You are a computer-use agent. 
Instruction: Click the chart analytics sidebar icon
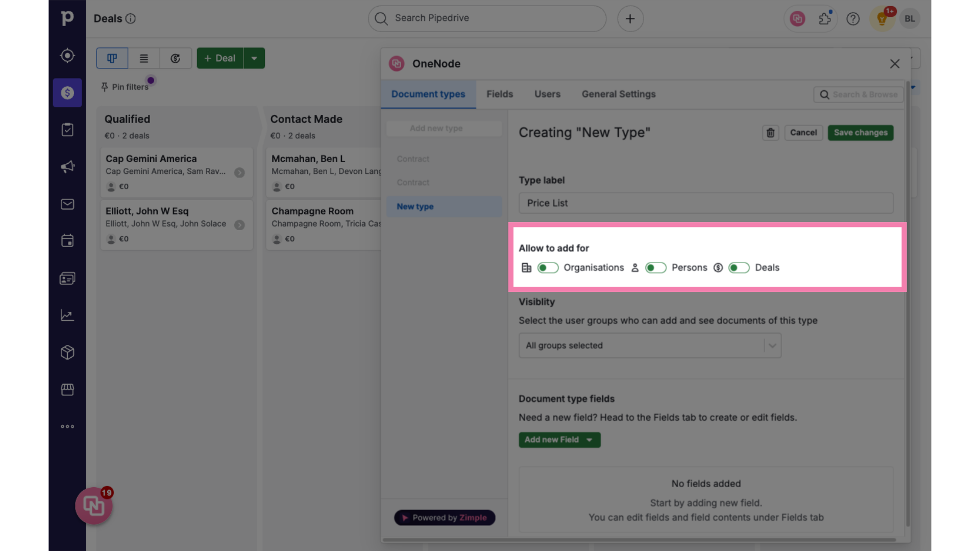[x=67, y=315]
